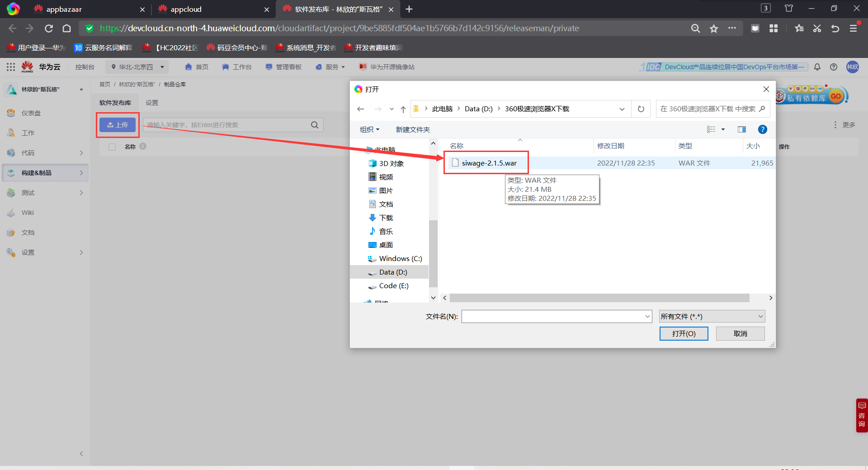Tick the select-all checkbox in table header

click(112, 147)
